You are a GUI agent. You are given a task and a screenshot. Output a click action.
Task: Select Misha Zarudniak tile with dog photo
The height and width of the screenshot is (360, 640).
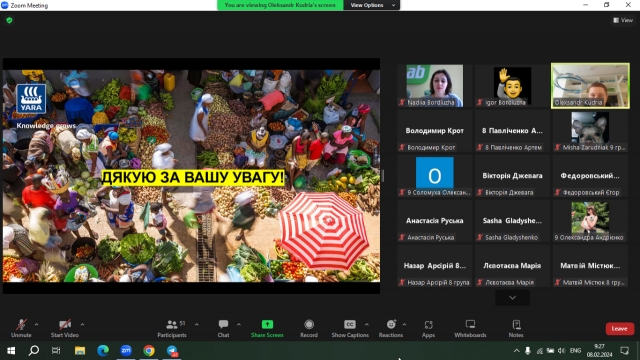coord(590,131)
